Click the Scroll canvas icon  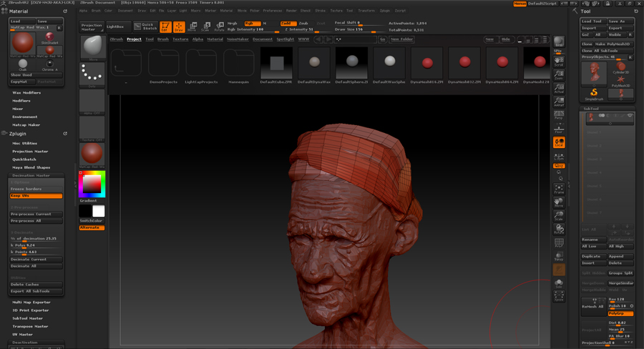(559, 62)
